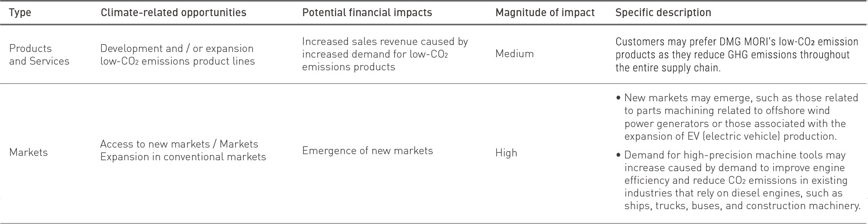Select the "Climate-related opportunities" column header
The image size is (868, 224).
pos(174,13)
